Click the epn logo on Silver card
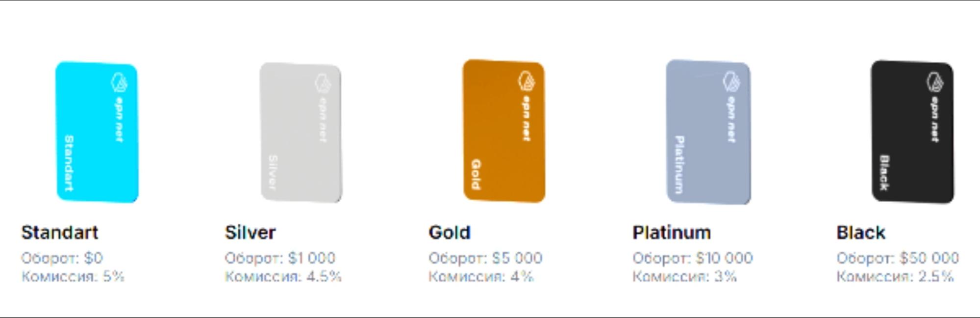The height and width of the screenshot is (318, 980). pos(323,83)
